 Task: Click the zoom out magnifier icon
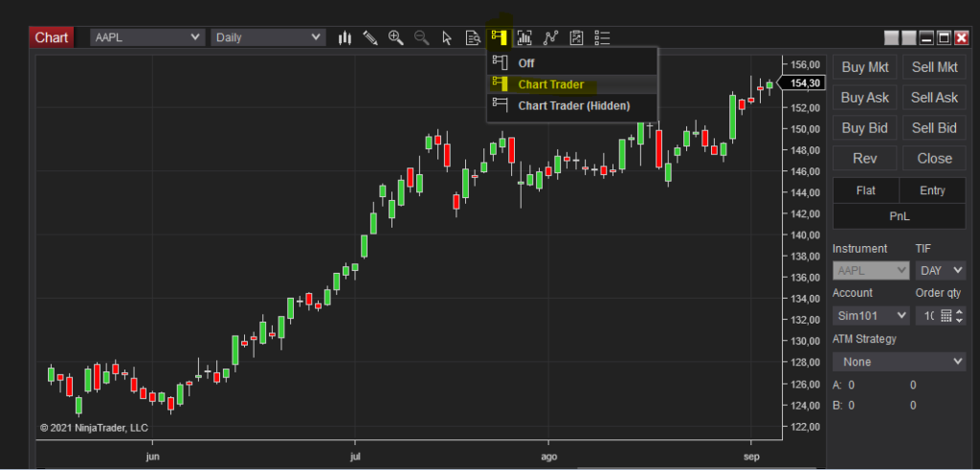coord(422,38)
